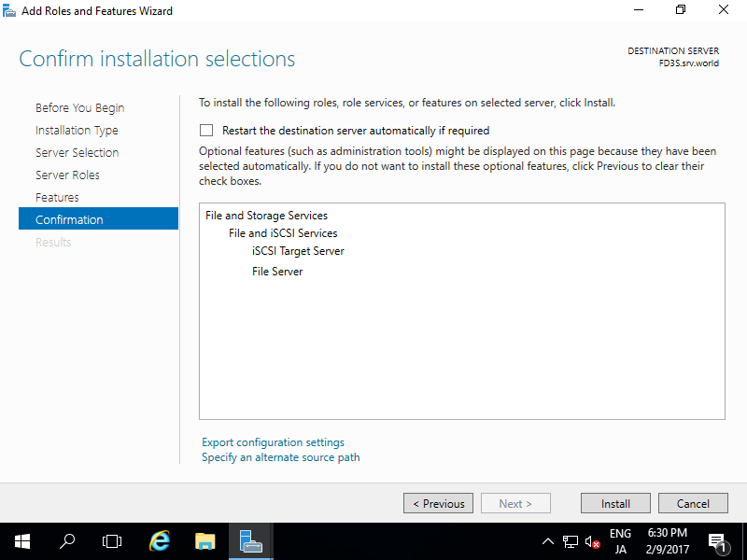Select 'File and Storage Services' entry
747x560 pixels.
[x=266, y=216]
